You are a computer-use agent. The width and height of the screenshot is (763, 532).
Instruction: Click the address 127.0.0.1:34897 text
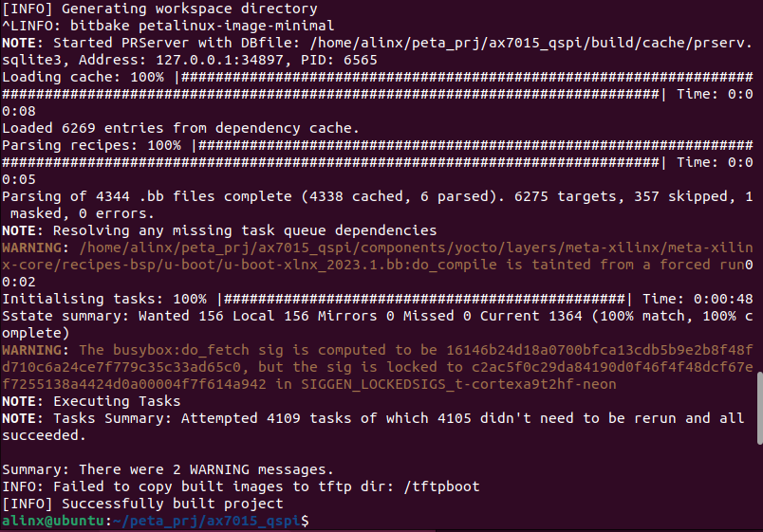pyautogui.click(x=219, y=60)
